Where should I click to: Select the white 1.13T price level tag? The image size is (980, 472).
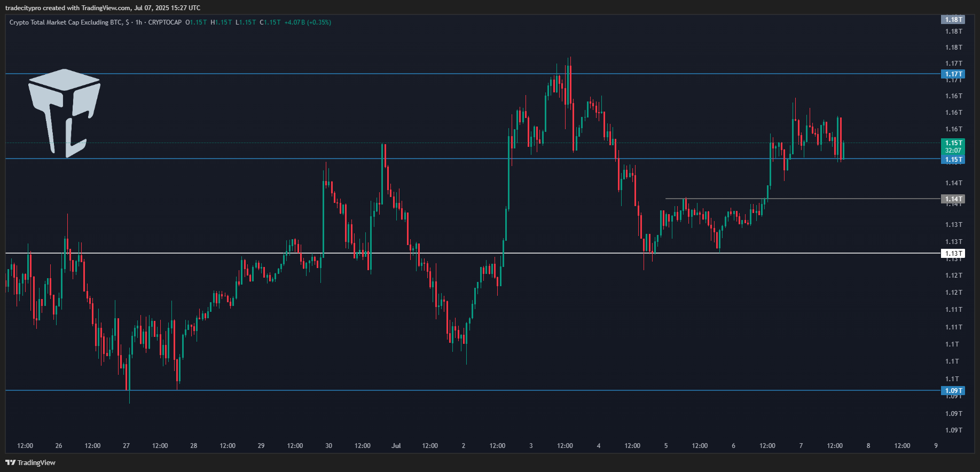tap(953, 254)
